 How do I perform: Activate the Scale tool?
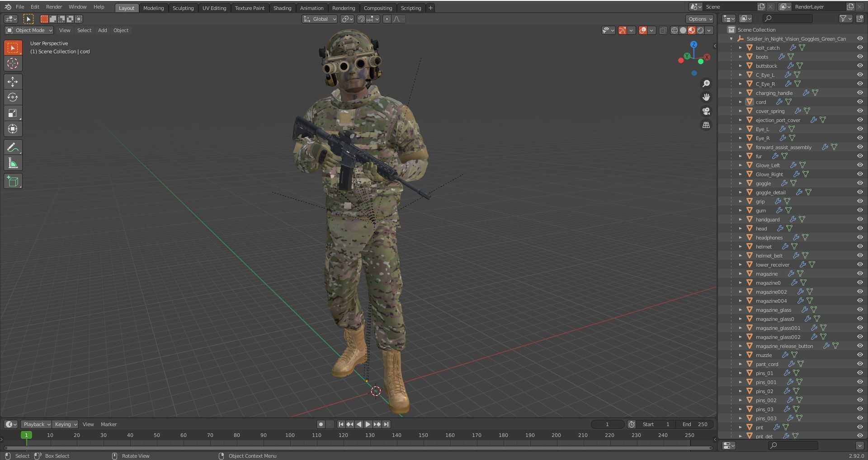click(x=13, y=113)
